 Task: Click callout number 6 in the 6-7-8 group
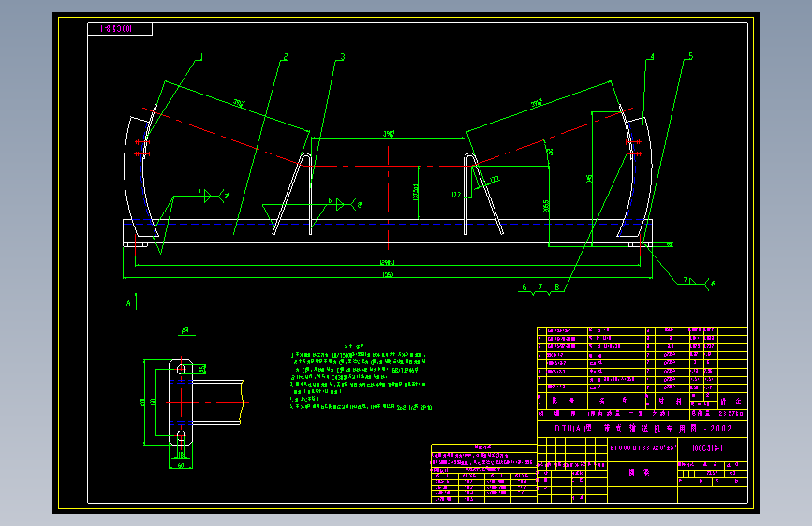click(524, 286)
